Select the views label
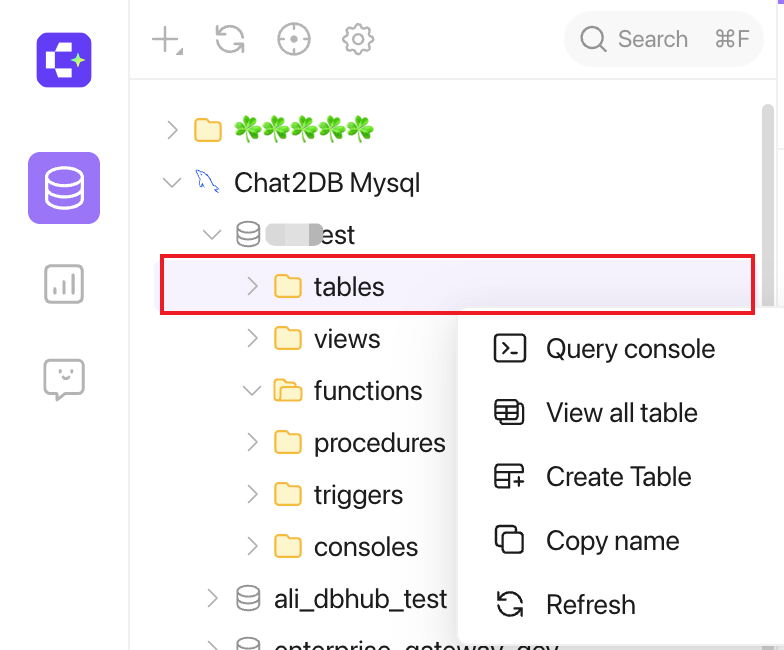This screenshot has width=784, height=650. pyautogui.click(x=347, y=340)
